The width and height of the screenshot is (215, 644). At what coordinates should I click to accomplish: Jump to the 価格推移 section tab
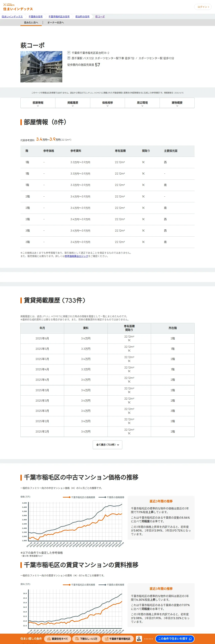(x=107, y=103)
